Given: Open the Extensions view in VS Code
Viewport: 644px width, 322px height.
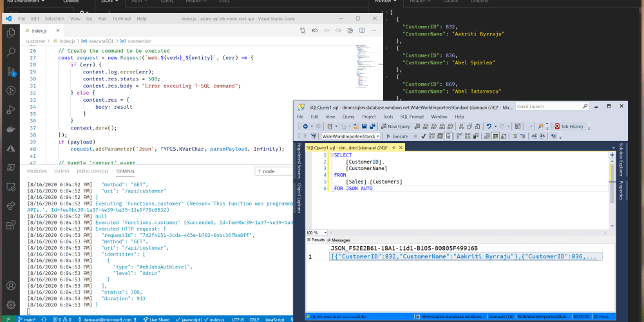Looking at the screenshot, I should [11, 225].
